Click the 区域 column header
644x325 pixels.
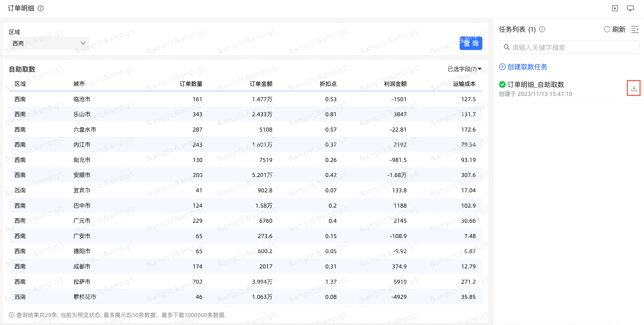coord(20,84)
